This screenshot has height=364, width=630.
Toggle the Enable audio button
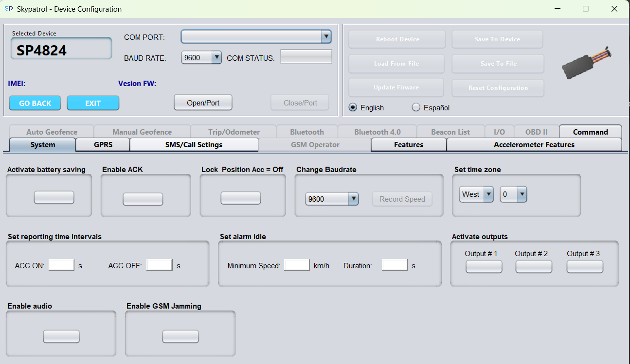pos(61,336)
